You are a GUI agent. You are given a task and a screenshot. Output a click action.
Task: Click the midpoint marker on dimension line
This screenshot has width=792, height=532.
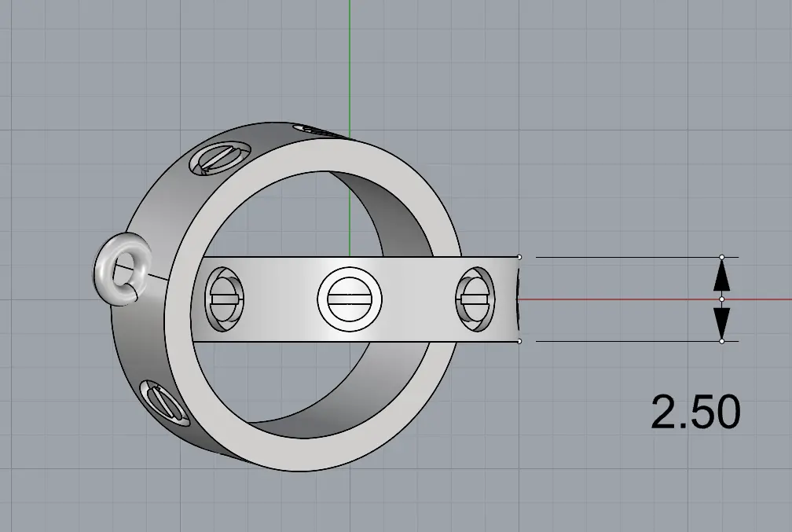coord(722,299)
